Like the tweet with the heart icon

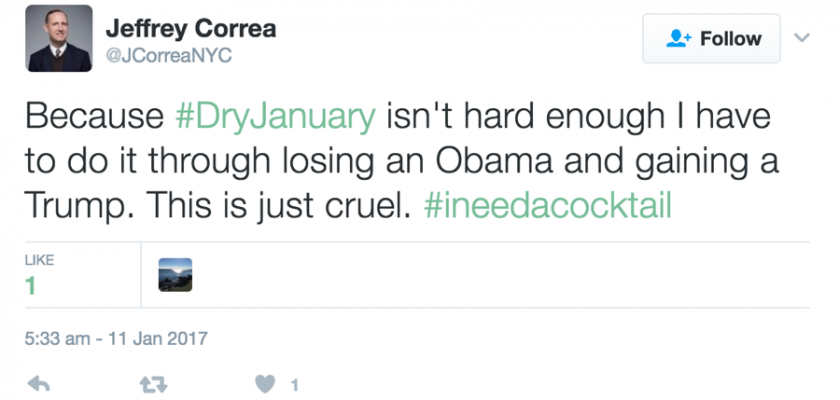tap(265, 383)
